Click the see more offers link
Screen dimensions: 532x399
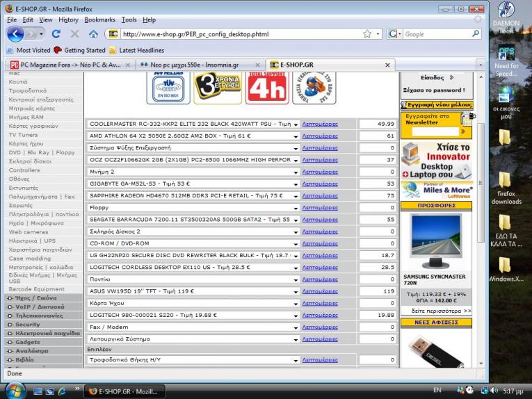(441, 311)
